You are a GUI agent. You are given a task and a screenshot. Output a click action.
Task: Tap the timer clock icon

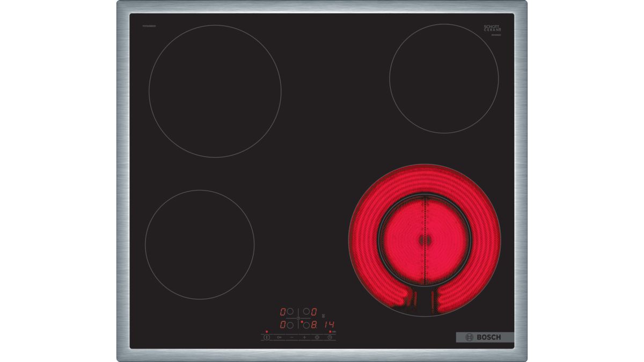click(x=330, y=337)
